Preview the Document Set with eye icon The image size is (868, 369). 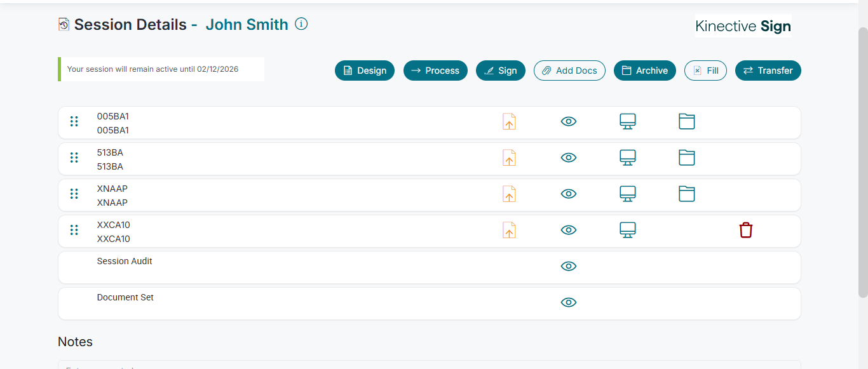tap(569, 302)
